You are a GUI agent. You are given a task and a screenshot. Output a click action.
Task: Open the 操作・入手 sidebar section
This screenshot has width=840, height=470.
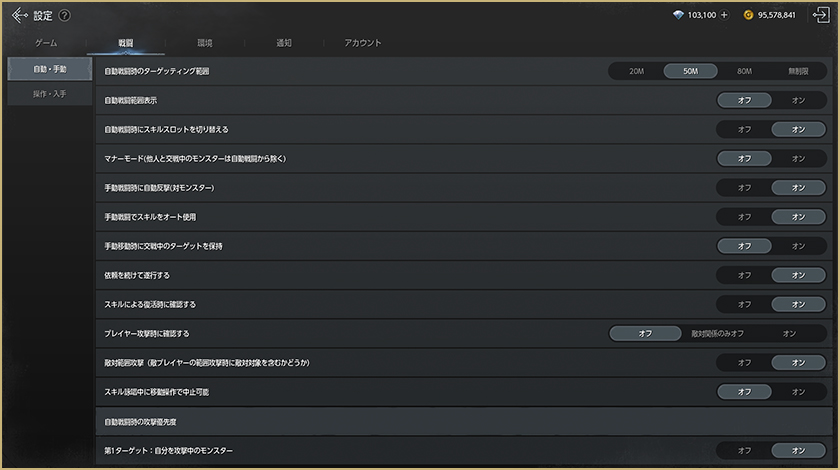(50, 94)
